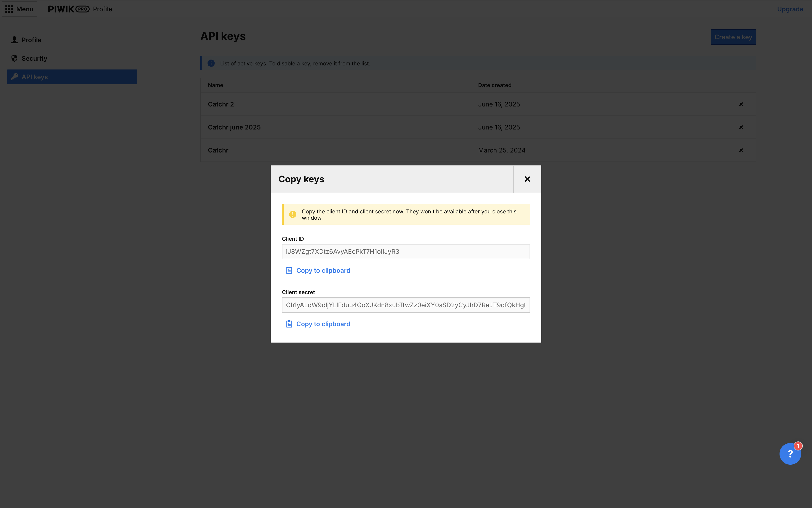Copy the Client ID to clipboard

[x=318, y=270]
